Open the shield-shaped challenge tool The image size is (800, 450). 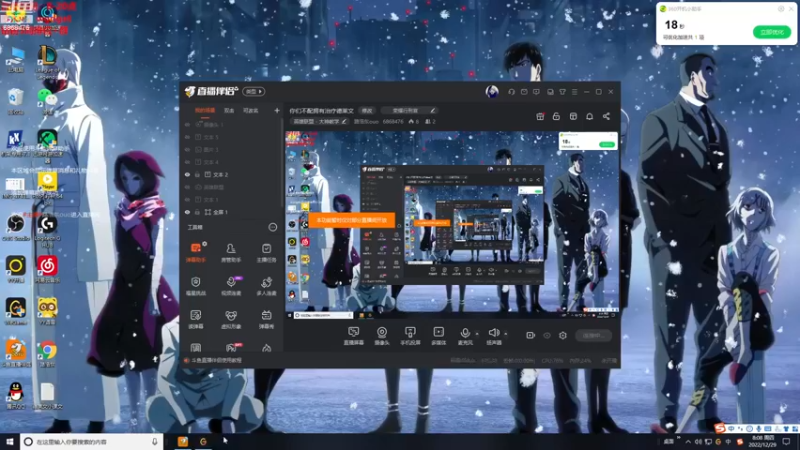195,286
